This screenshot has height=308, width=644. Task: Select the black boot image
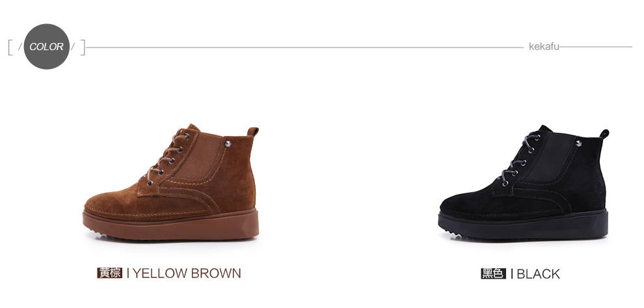524,182
